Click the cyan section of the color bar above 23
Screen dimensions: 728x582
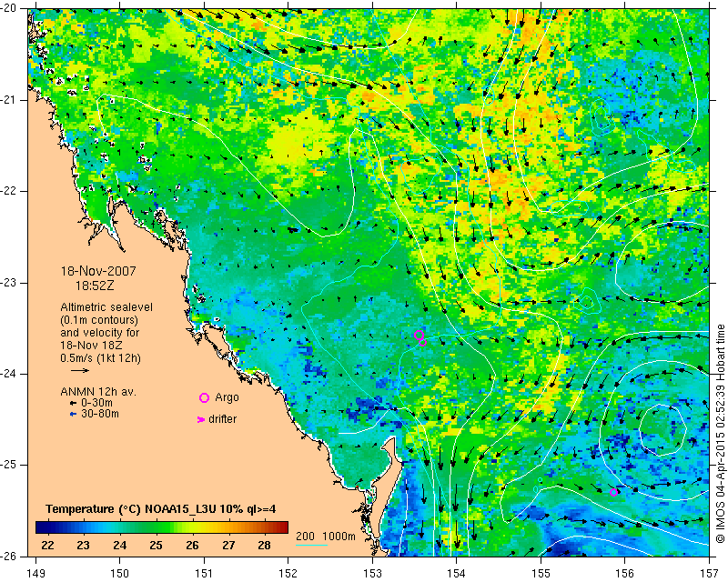tap(84, 527)
